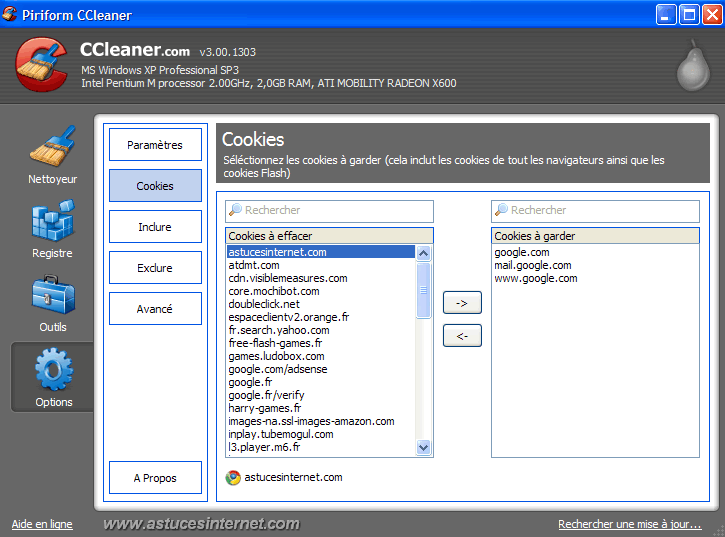Open the Exclure tab
This screenshot has height=537, width=725.
tap(155, 267)
